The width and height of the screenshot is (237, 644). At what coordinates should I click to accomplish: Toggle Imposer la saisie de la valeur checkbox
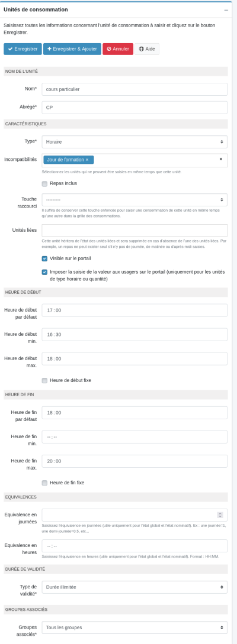tap(44, 272)
